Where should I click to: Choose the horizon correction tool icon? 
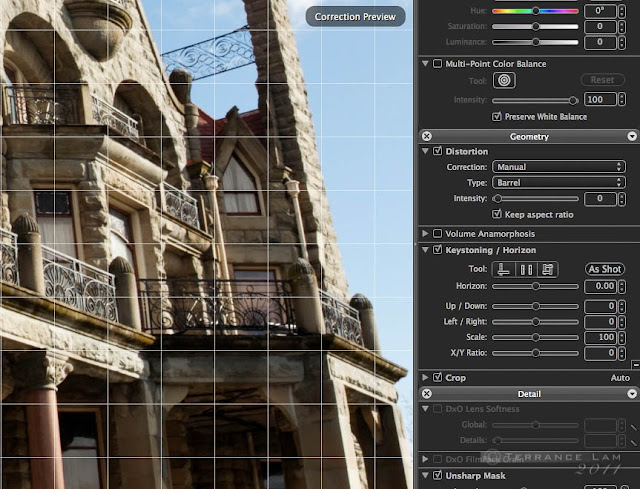[x=504, y=269]
